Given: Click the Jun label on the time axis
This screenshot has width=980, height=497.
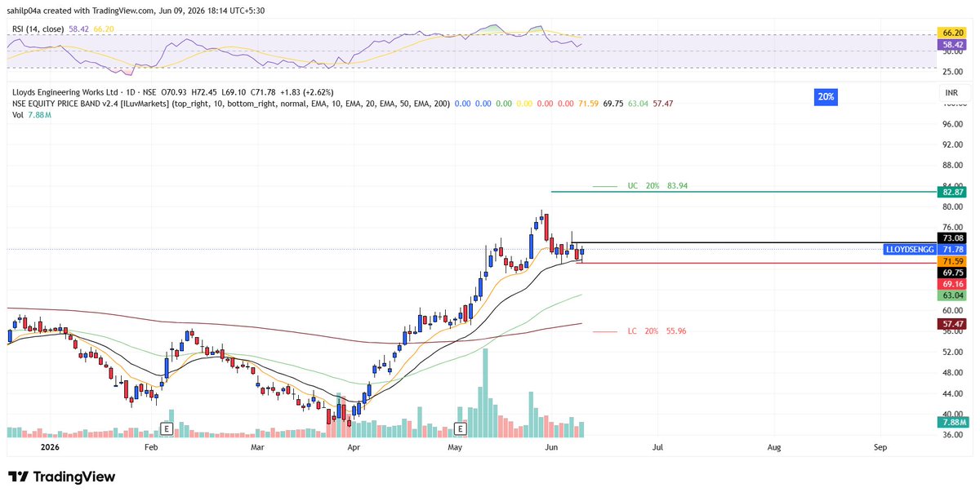Looking at the screenshot, I should [x=551, y=448].
